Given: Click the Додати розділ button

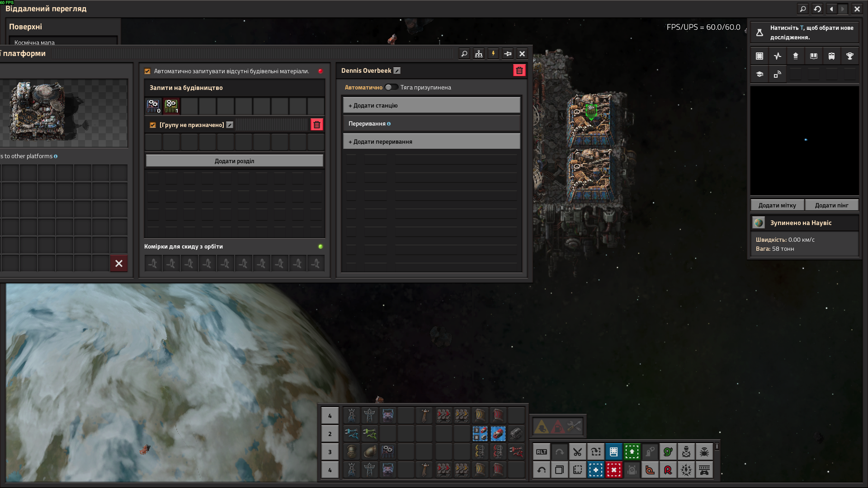Looking at the screenshot, I should coord(234,161).
